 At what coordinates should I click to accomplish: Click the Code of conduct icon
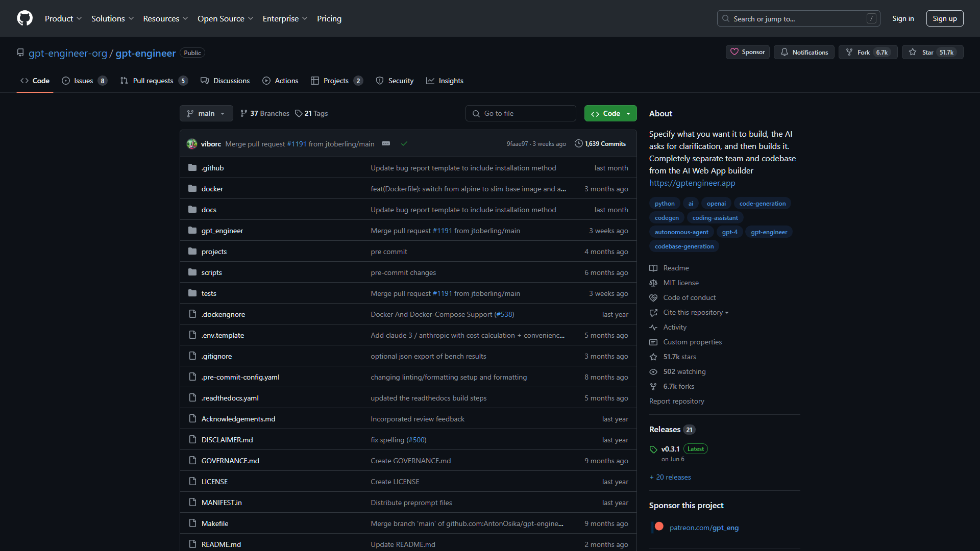tap(653, 297)
